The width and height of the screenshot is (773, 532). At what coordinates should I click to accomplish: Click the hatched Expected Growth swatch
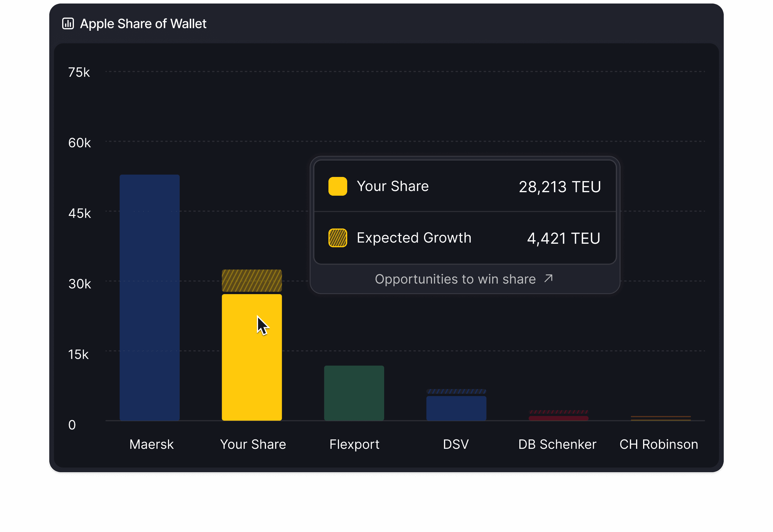338,238
